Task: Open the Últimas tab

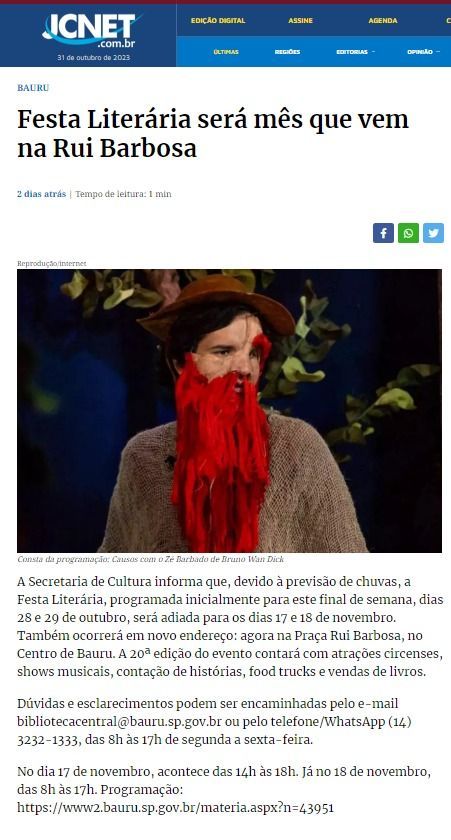Action: click(226, 52)
